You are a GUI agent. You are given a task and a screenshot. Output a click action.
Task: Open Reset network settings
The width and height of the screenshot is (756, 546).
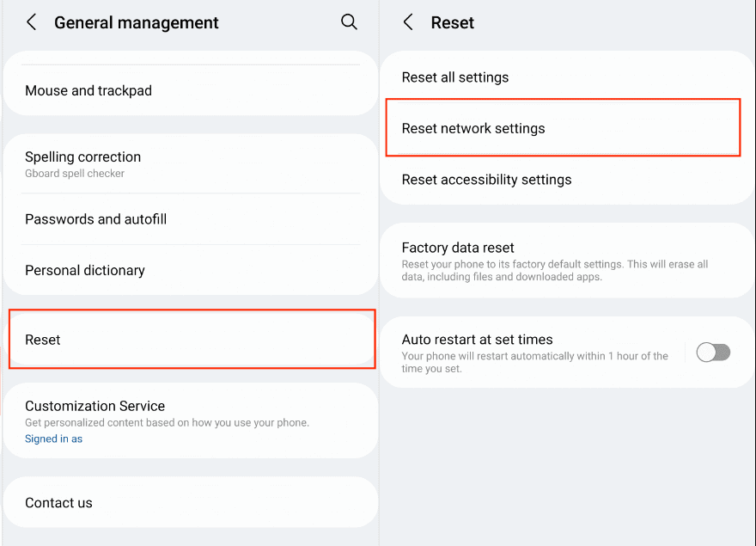coord(473,128)
